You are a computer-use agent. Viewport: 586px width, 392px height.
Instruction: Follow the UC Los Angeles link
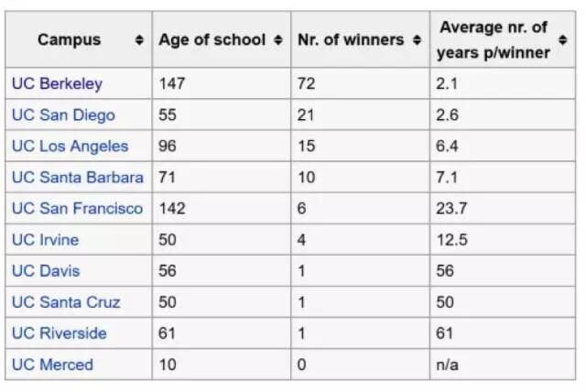point(70,147)
